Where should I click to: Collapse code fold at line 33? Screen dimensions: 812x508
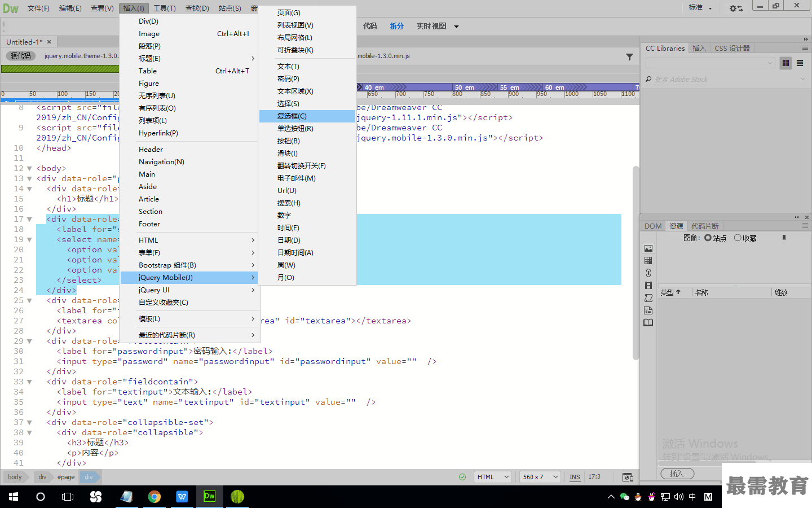(x=29, y=382)
